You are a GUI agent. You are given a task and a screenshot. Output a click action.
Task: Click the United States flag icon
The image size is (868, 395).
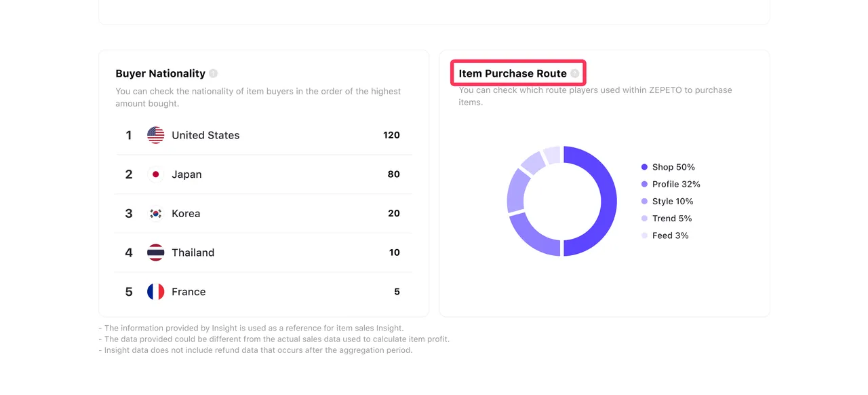(x=155, y=135)
